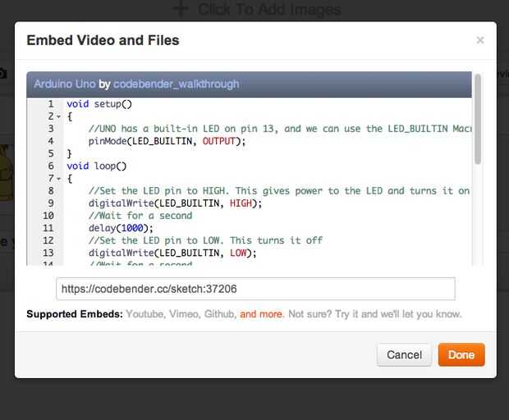Collapse the code fold at line 2
The height and width of the screenshot is (420, 509).
[x=59, y=116]
